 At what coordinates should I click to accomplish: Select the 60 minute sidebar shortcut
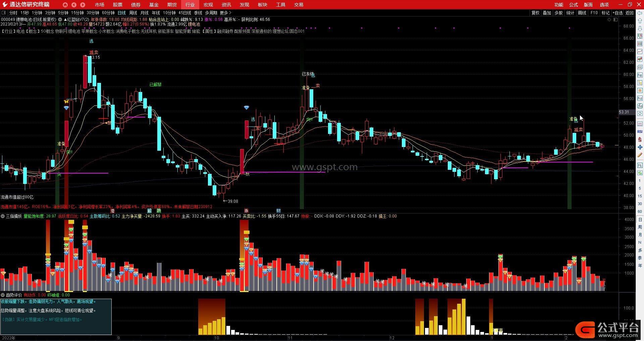point(640,211)
